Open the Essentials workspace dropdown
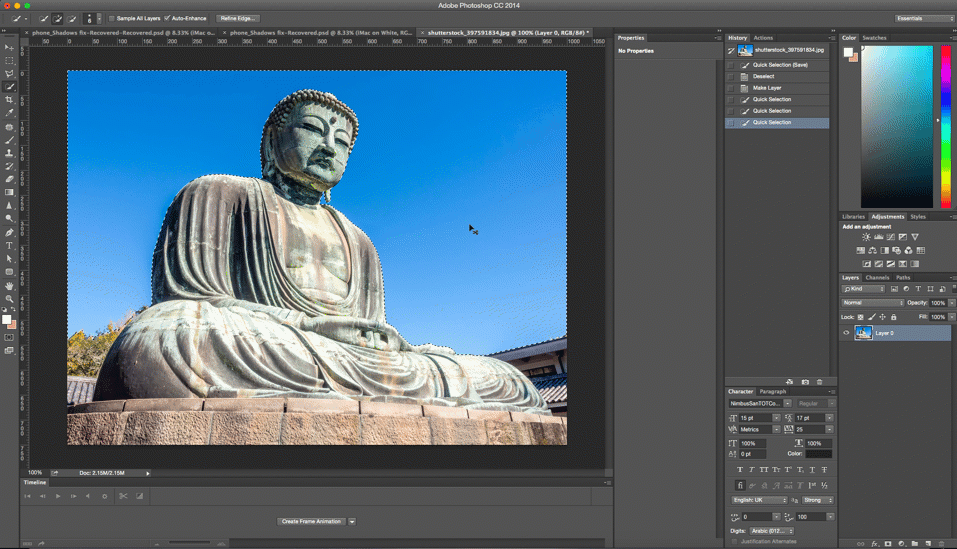 tap(924, 18)
